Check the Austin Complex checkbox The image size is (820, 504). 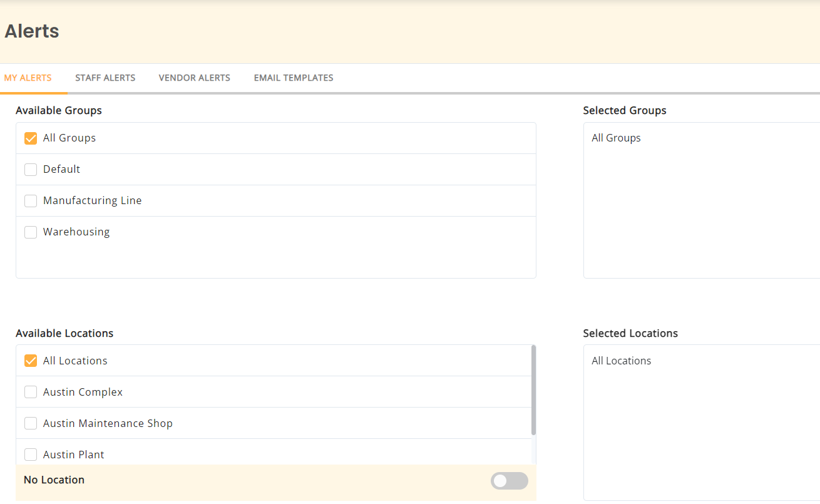tap(31, 391)
